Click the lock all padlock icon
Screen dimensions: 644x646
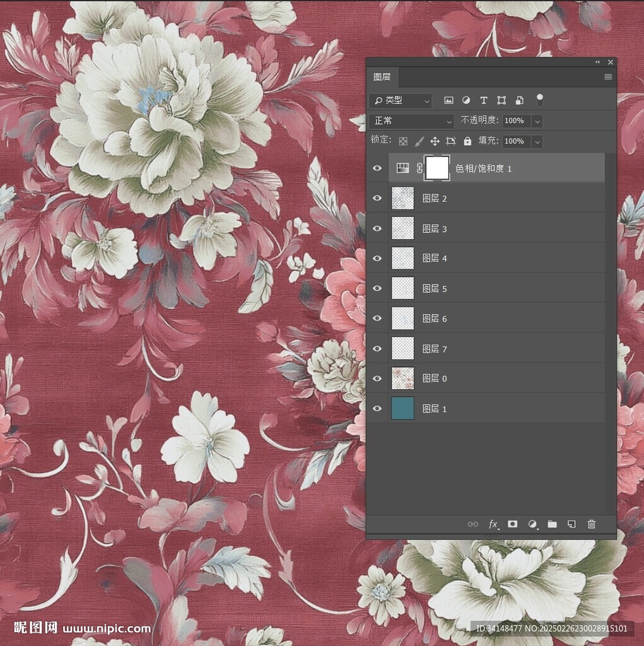coord(467,141)
